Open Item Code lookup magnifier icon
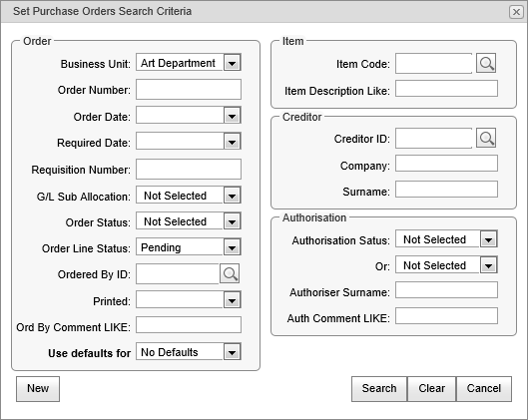 [x=486, y=63]
